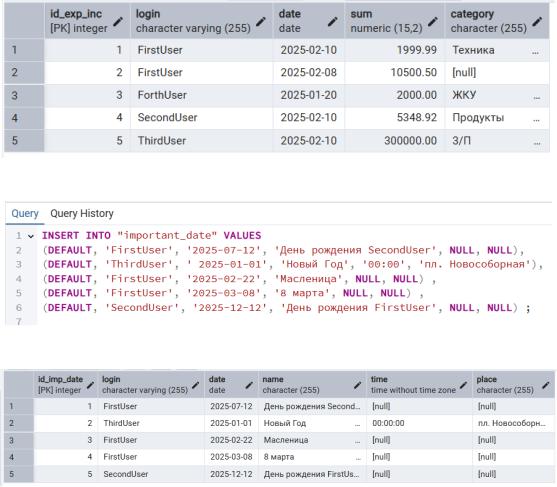Click edit pencil icon on character varying login column
Image resolution: width=557 pixels, height=487 pixels.
coord(261,22)
